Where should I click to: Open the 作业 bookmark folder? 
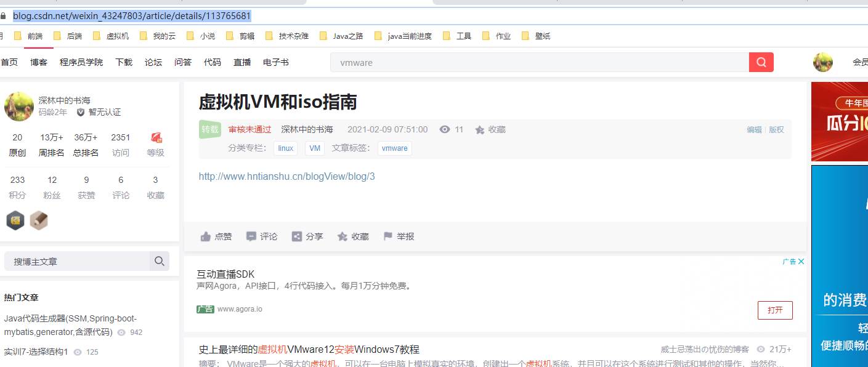point(497,36)
